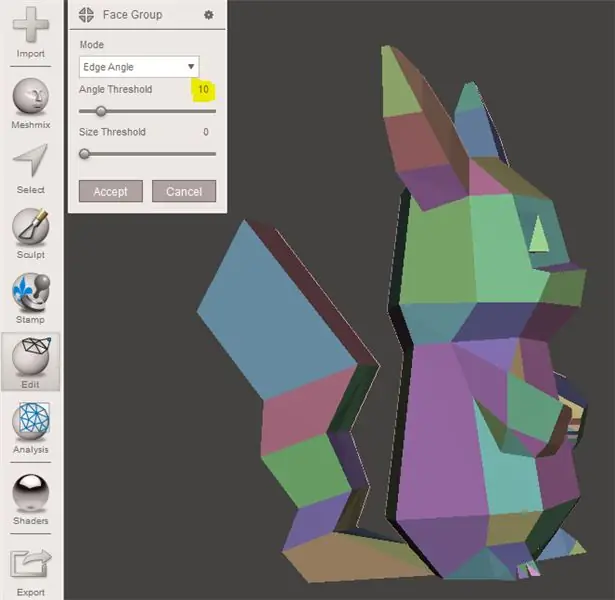Open Face Group settings gear

[209, 15]
